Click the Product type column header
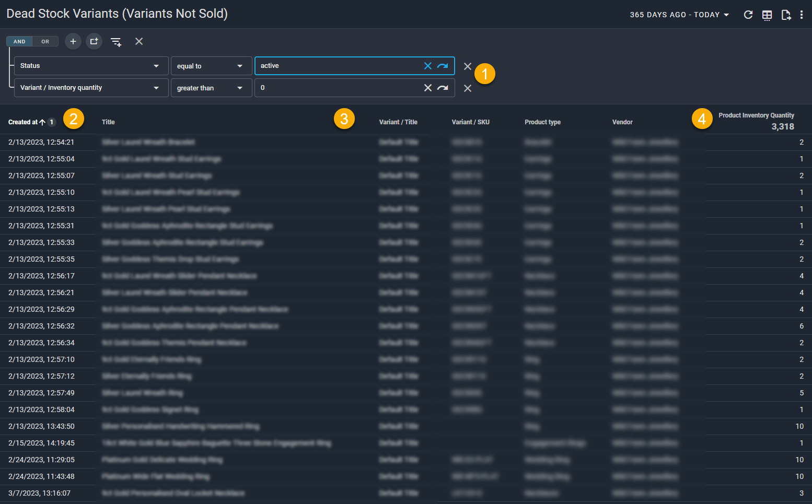 click(542, 122)
